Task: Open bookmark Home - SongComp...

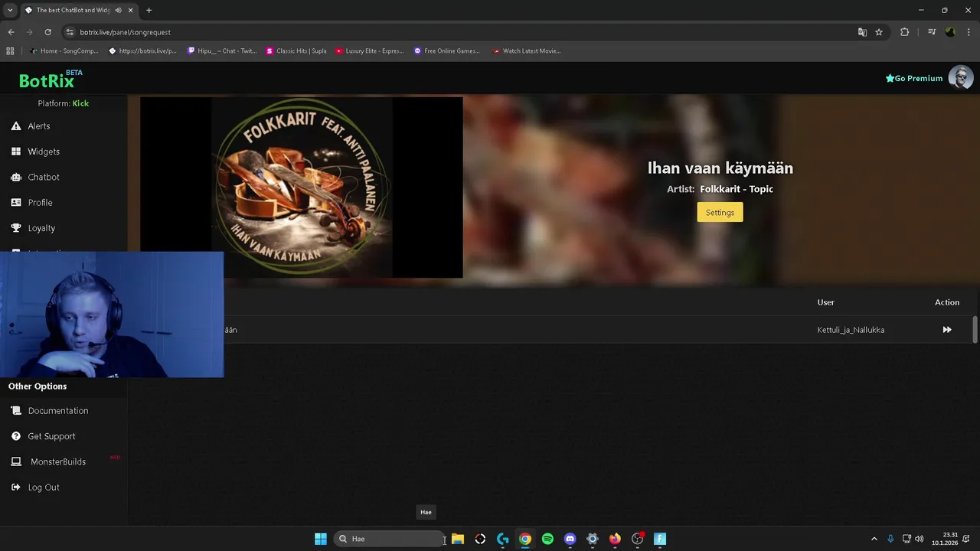Action: tap(64, 51)
